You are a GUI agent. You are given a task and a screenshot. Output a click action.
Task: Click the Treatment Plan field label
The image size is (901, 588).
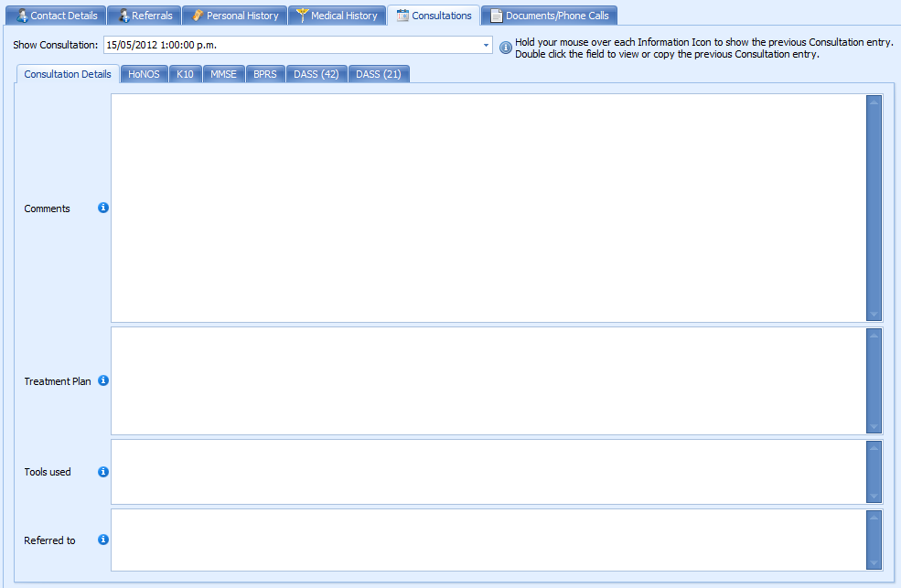58,381
